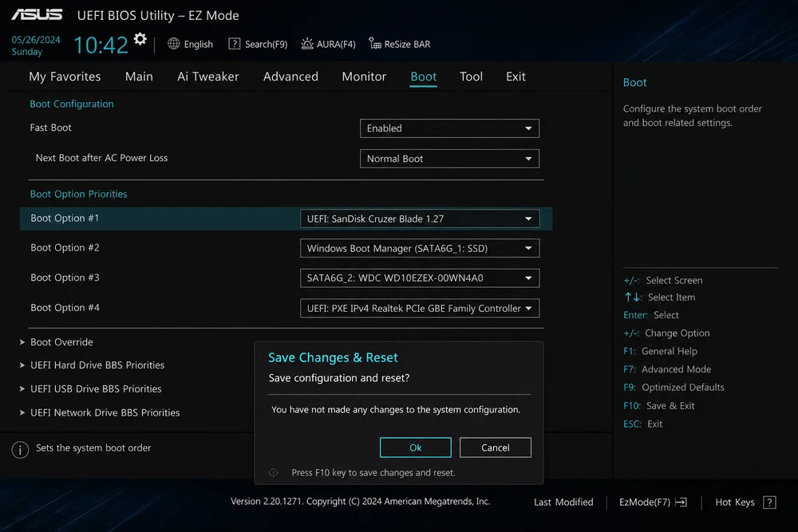Click the 10:42 clock display
The image size is (798, 532).
pos(101,45)
